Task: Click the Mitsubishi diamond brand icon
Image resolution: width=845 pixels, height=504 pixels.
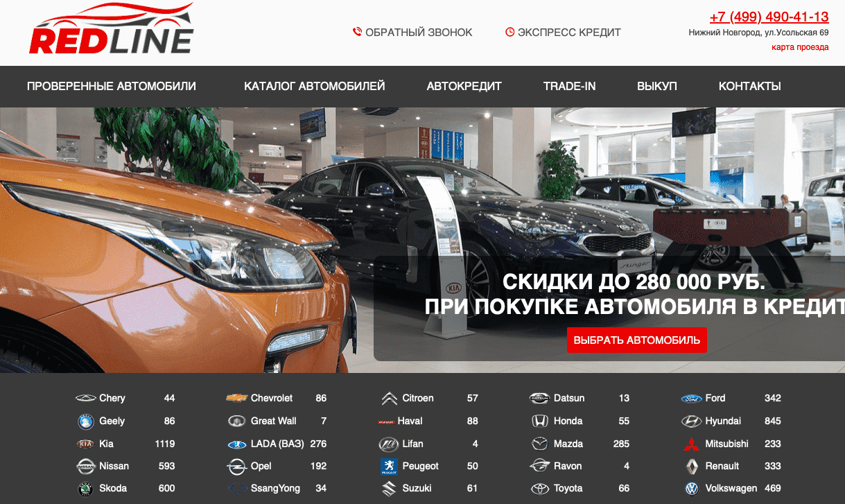Action: click(x=691, y=444)
